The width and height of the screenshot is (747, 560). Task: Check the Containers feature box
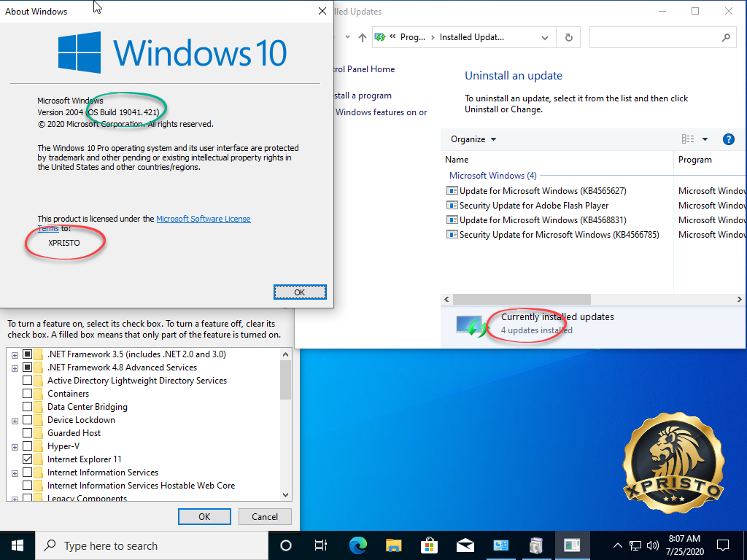coord(27,394)
